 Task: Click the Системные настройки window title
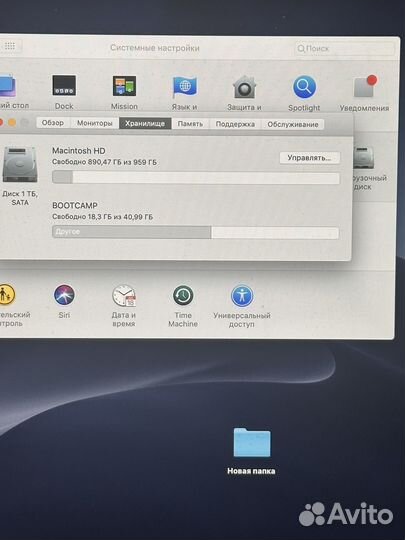point(155,48)
